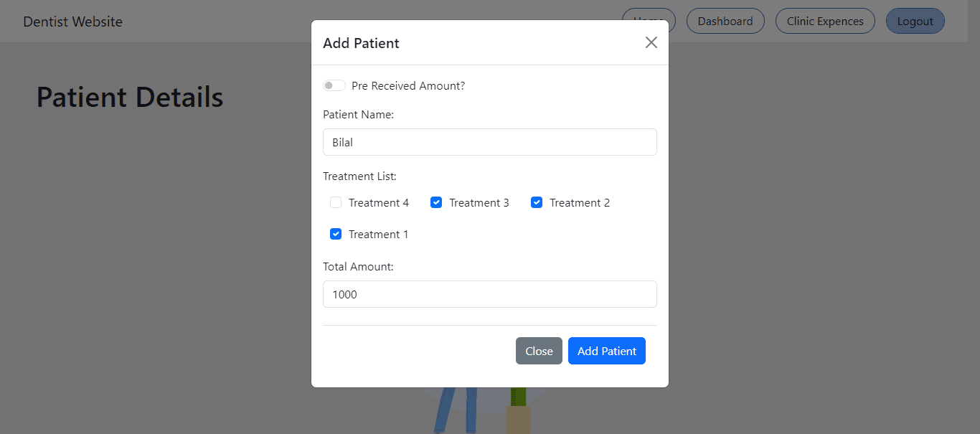Uncheck the Treatment 1 checkbox
The width and height of the screenshot is (980, 434).
pyautogui.click(x=336, y=234)
